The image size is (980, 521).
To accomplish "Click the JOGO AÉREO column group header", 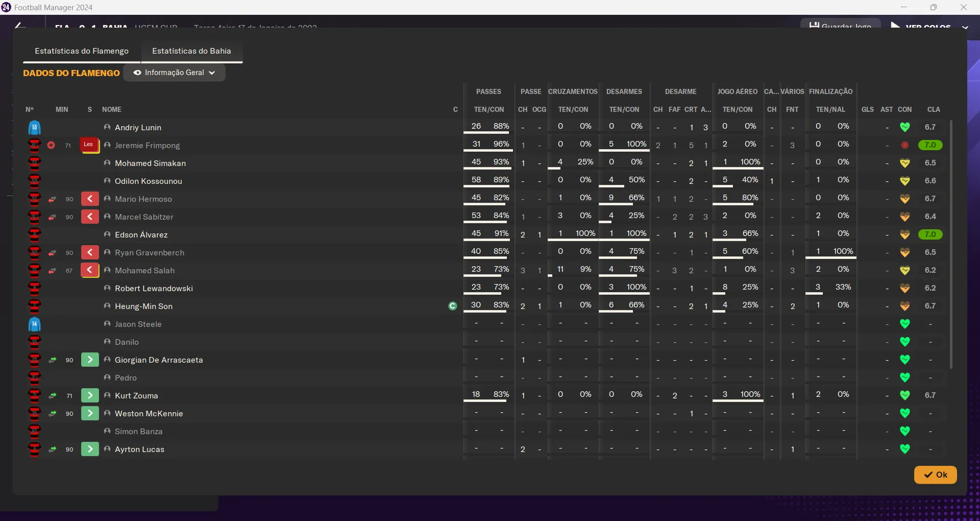I will 737,91.
